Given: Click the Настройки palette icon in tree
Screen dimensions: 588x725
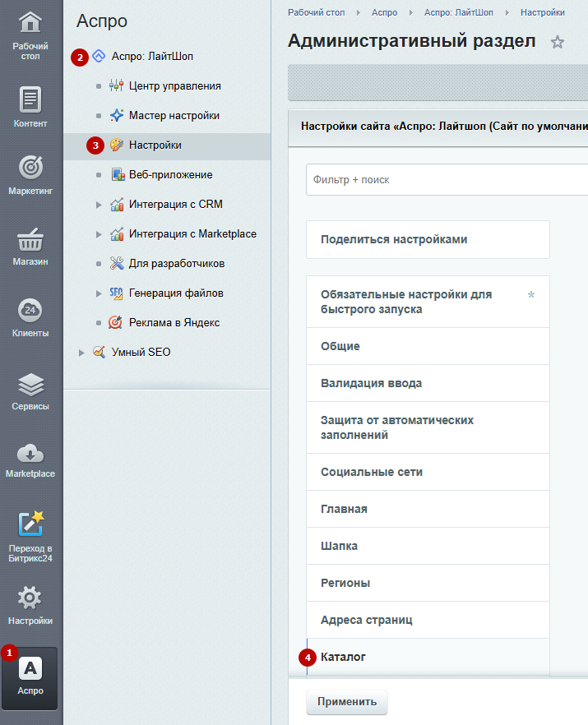Looking at the screenshot, I should point(117,145).
